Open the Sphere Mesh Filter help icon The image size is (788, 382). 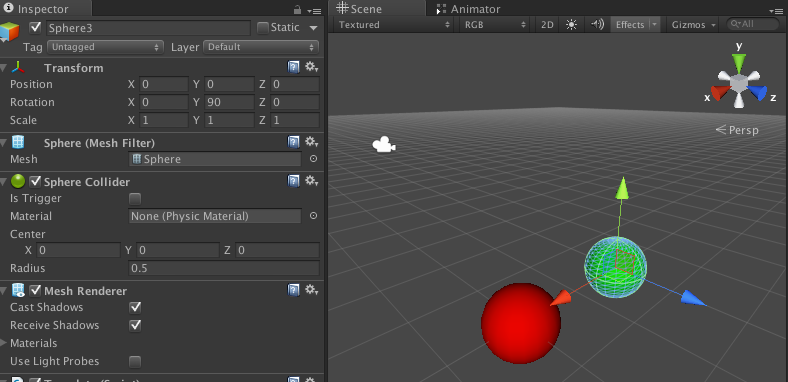[x=293, y=143]
